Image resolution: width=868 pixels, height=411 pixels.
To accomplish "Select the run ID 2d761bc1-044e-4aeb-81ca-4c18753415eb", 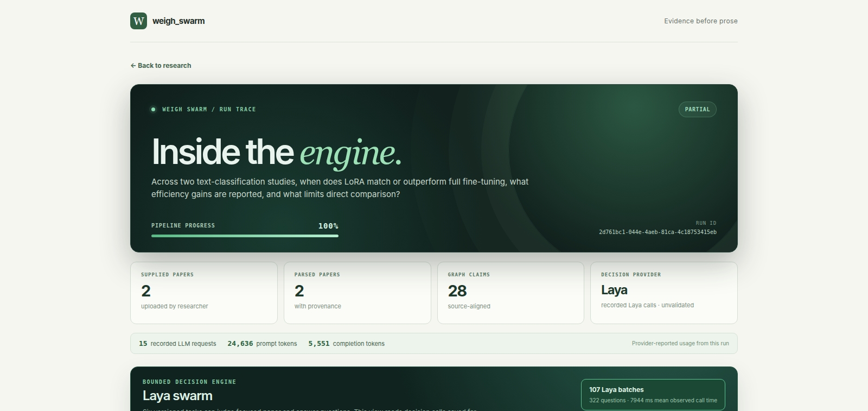I will coord(658,232).
